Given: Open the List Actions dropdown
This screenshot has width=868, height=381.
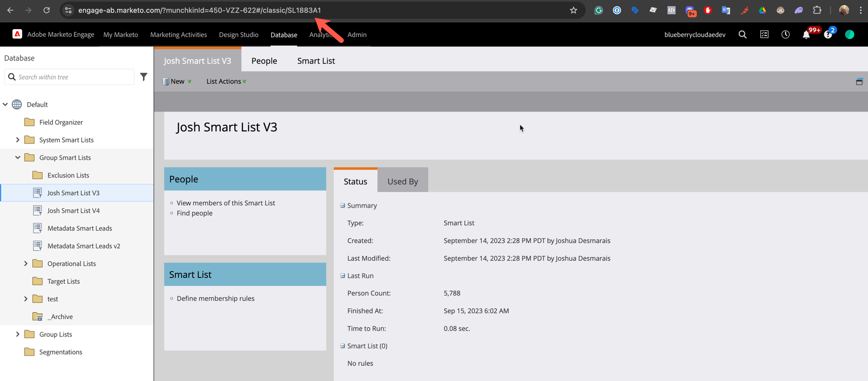Looking at the screenshot, I should 226,81.
